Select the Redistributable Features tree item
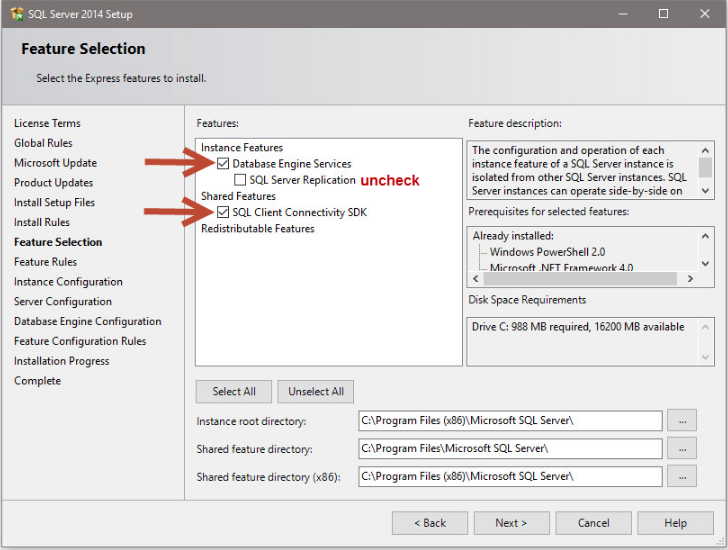 pos(257,229)
